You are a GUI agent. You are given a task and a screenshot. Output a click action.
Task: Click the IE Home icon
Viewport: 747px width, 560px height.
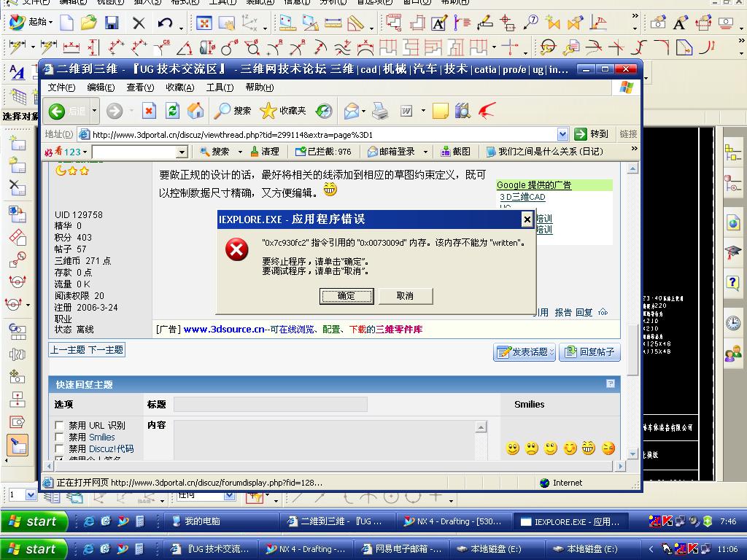[196, 111]
